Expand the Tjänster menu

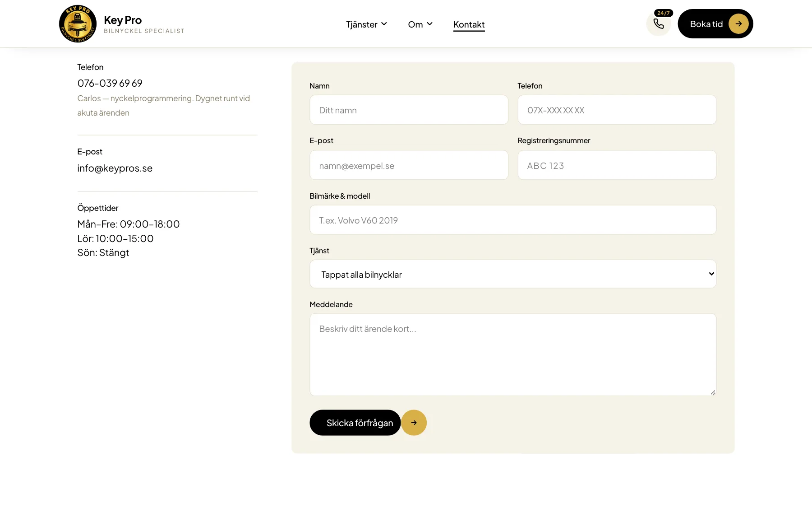coord(366,24)
